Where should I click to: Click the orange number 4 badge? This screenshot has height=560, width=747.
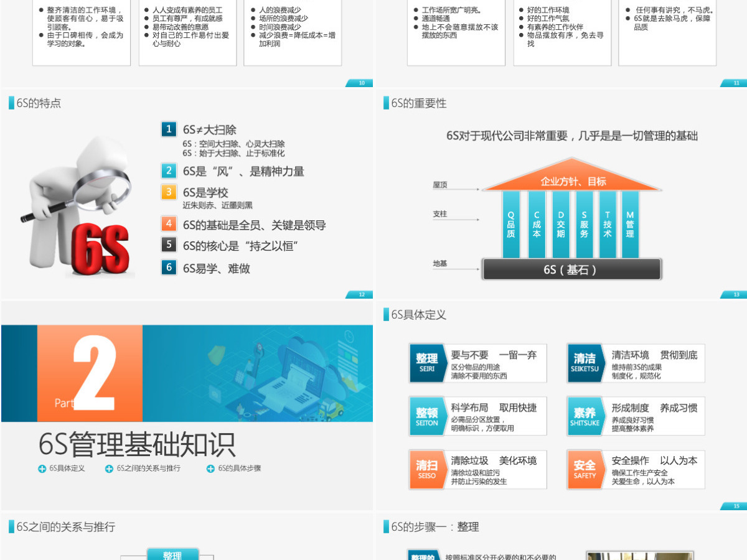168,224
